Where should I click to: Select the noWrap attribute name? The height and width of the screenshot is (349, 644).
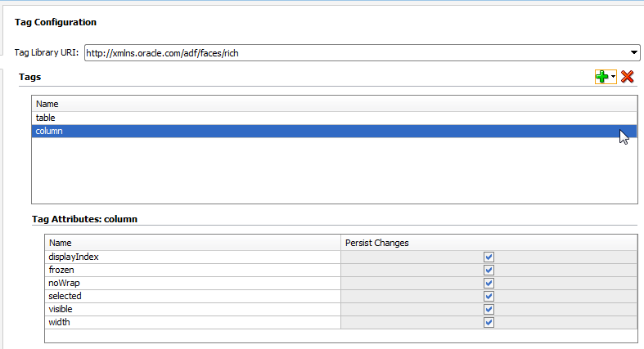pyautogui.click(x=192, y=284)
